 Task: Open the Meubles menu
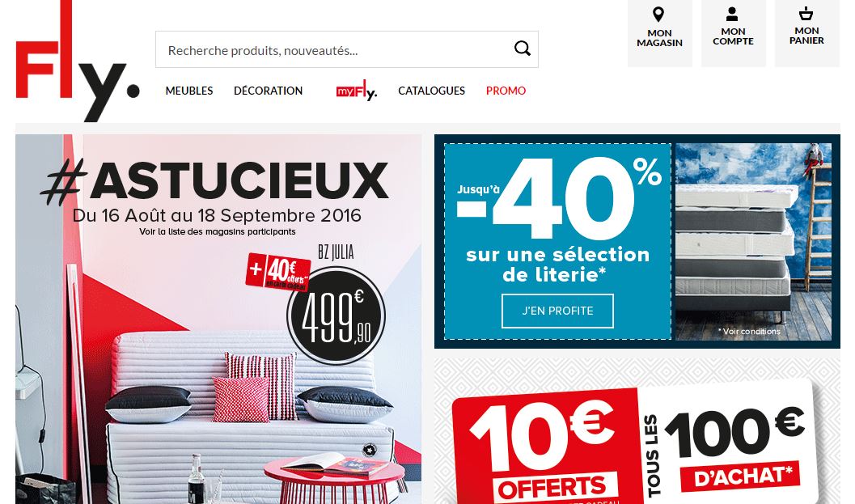189,91
